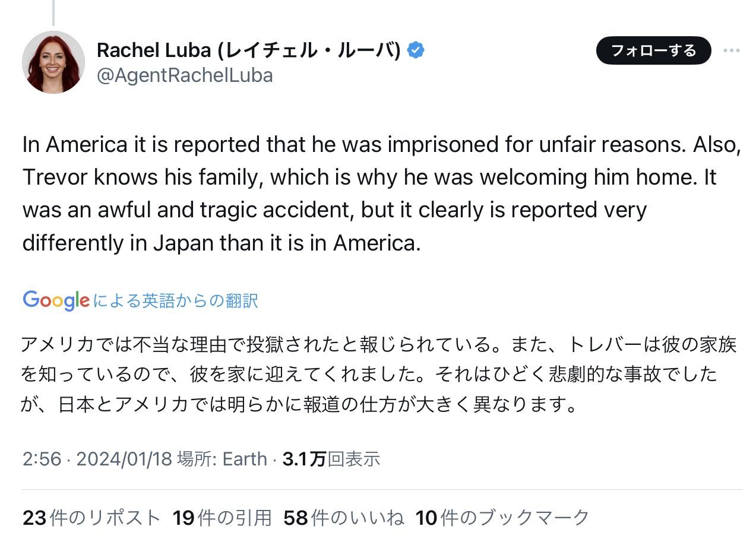This screenshot has width=756, height=542.
Task: Open the 3.1万回表示 view count analytics
Action: [331, 459]
